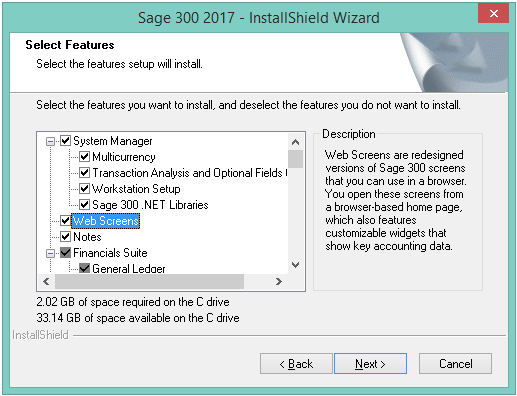The image size is (517, 396).
Task: Select the Workstation Setup feature label
Action: 136,189
